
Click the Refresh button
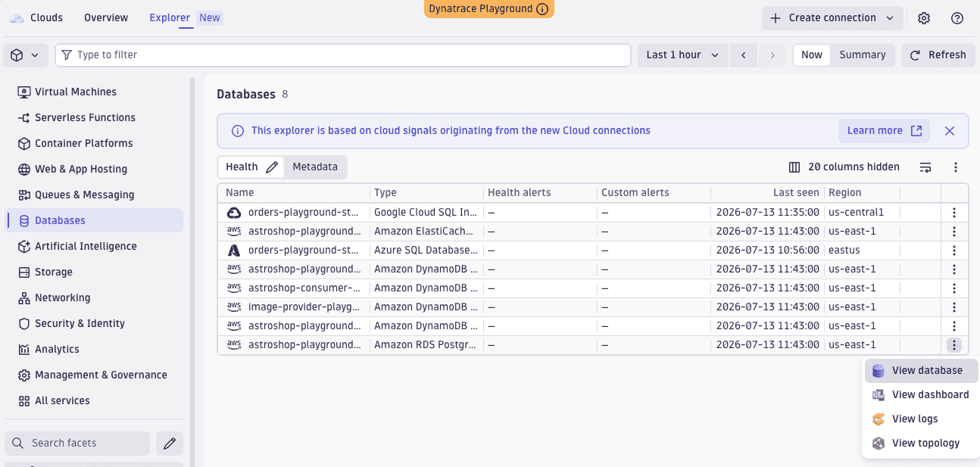click(x=938, y=55)
